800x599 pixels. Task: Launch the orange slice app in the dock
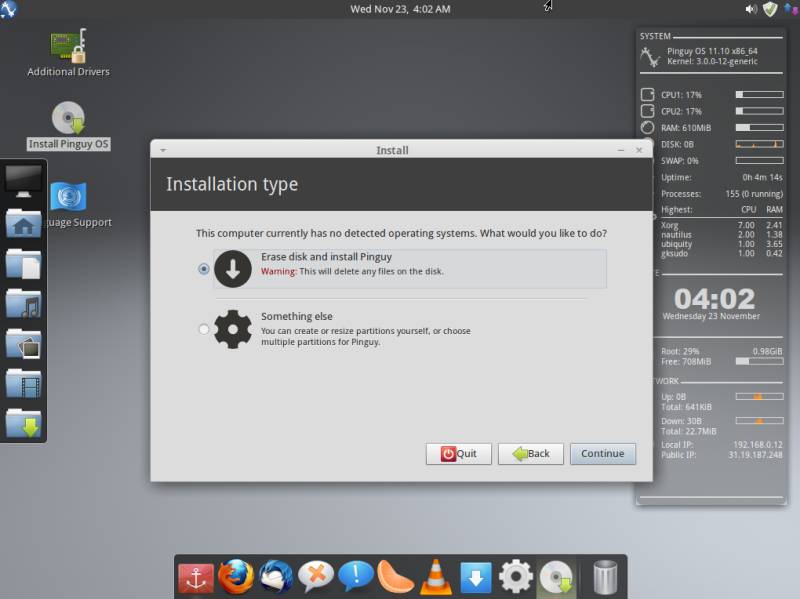[x=396, y=577]
